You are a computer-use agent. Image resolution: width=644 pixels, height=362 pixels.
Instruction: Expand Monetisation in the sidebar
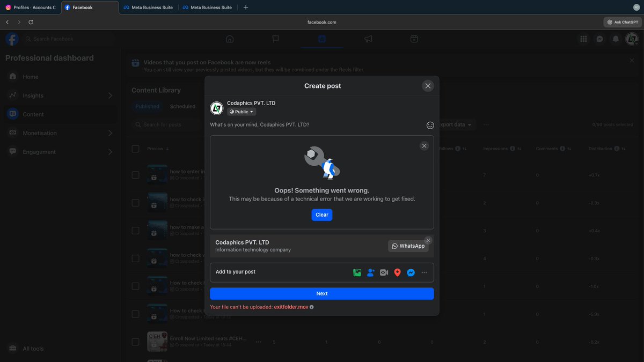tap(59, 133)
